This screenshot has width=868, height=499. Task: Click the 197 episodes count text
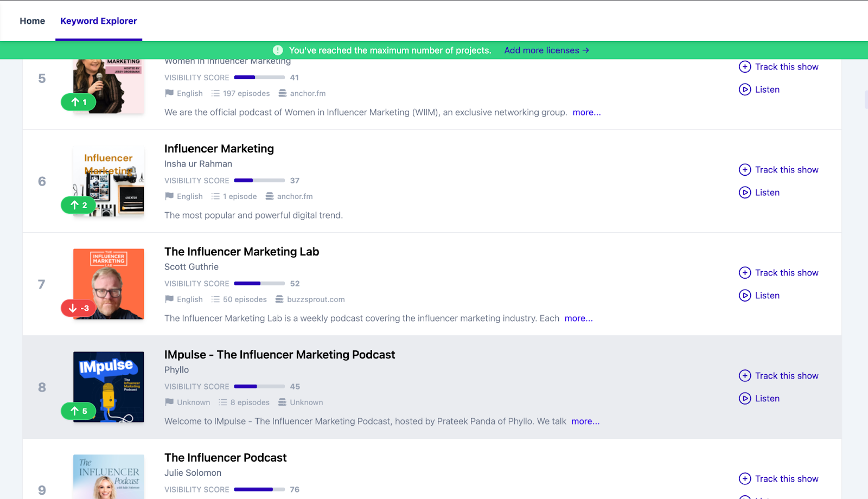(x=246, y=93)
